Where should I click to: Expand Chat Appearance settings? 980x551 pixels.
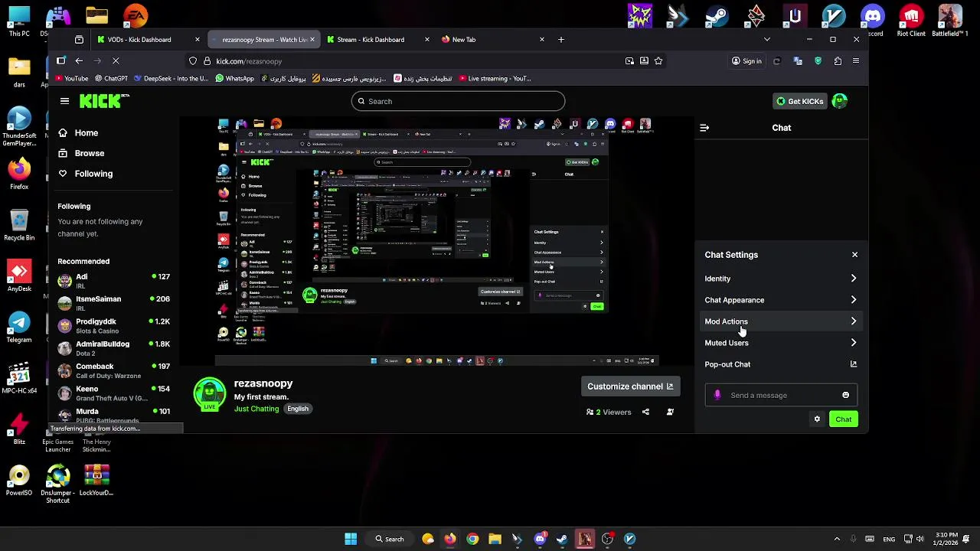tap(781, 300)
